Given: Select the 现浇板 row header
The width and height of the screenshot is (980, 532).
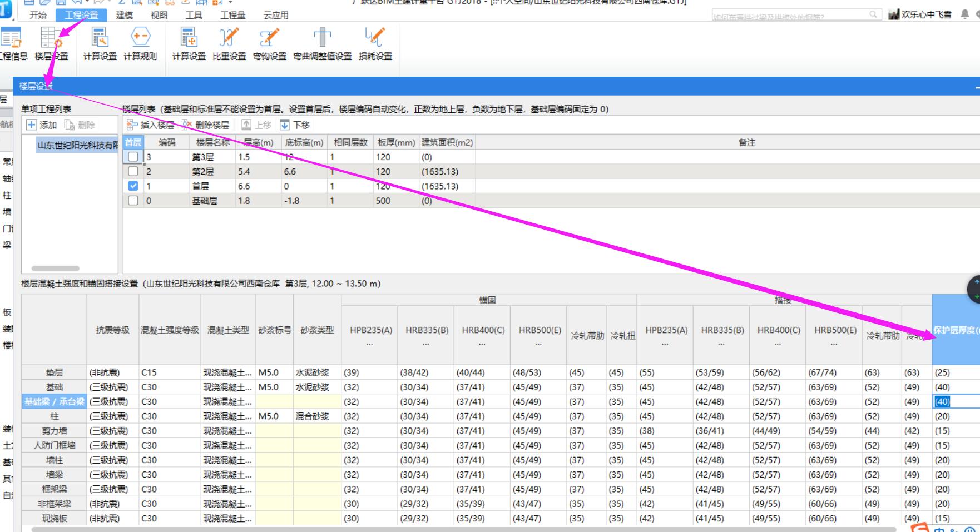Looking at the screenshot, I should (54, 518).
